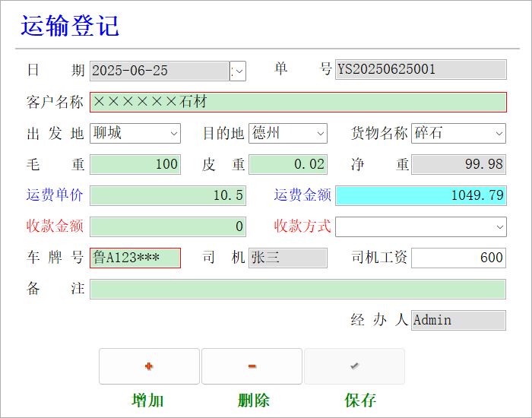Expand the 货物名称 dropdown showing 碎石
The width and height of the screenshot is (532, 418).
click(499, 133)
